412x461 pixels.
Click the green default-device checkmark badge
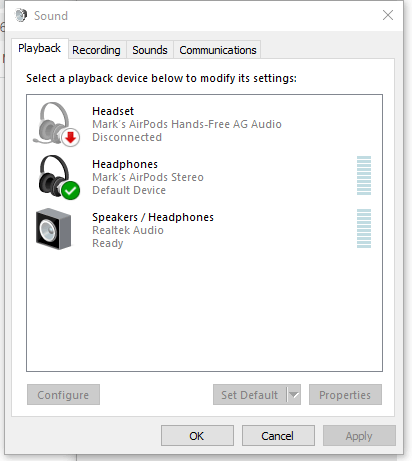point(70,191)
